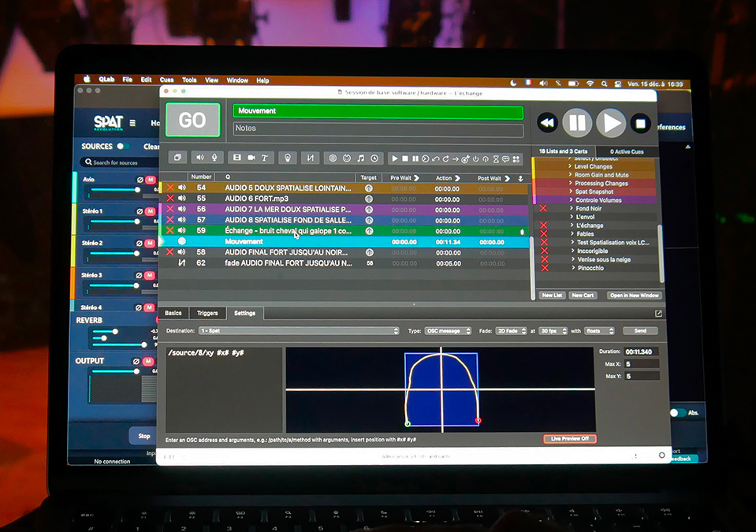Resume playback with transport play button
The image size is (756, 532).
(612, 124)
